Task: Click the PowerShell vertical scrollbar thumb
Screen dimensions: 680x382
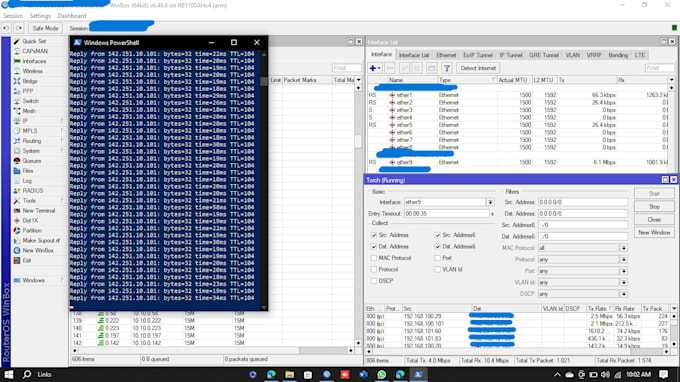Action: (264, 82)
